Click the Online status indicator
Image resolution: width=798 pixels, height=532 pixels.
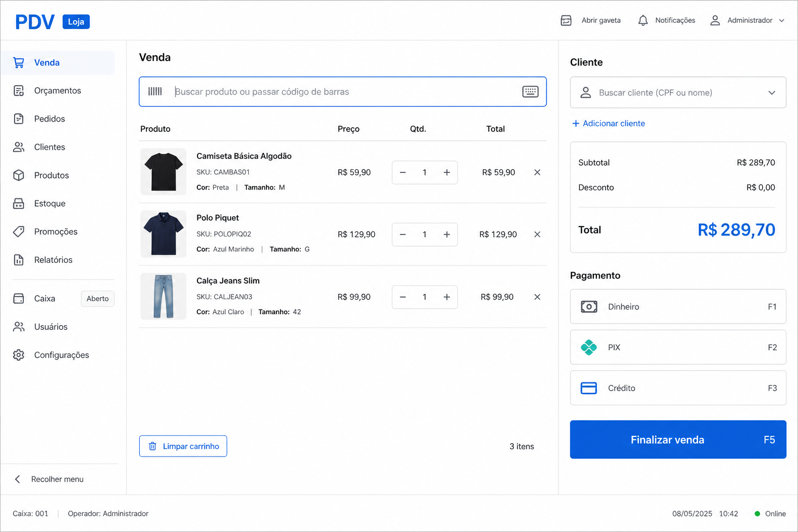(x=770, y=514)
